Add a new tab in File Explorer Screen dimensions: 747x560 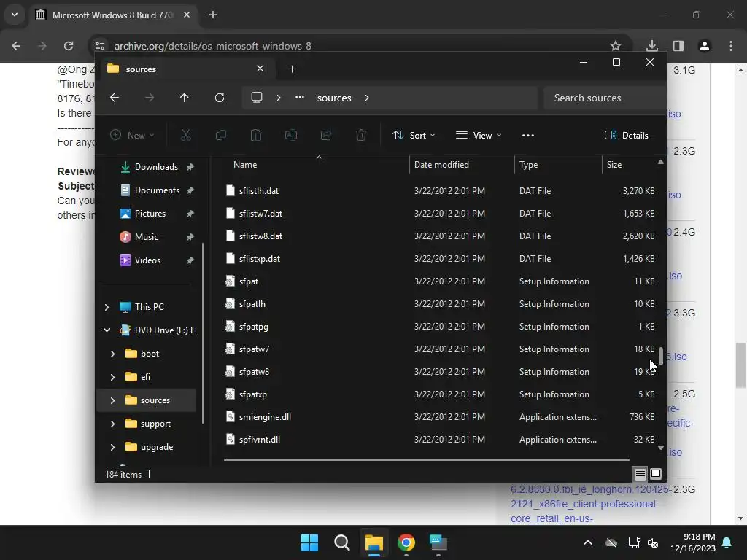click(292, 69)
